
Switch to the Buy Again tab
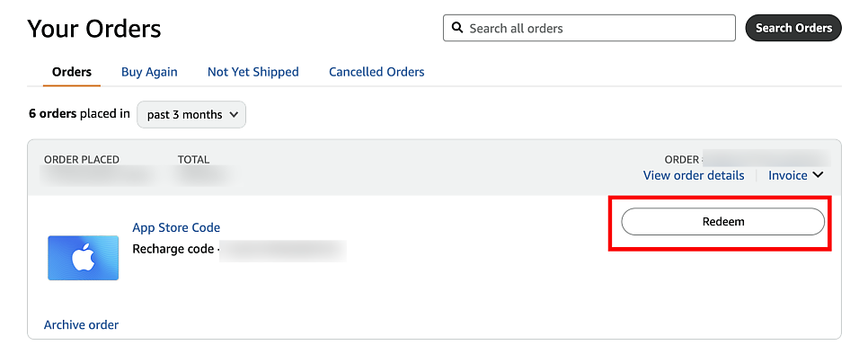(x=149, y=72)
